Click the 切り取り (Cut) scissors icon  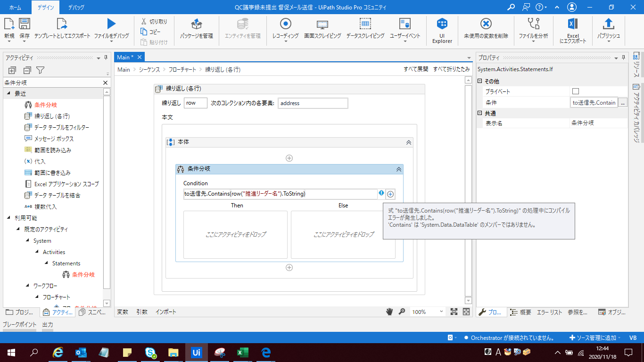click(x=144, y=21)
